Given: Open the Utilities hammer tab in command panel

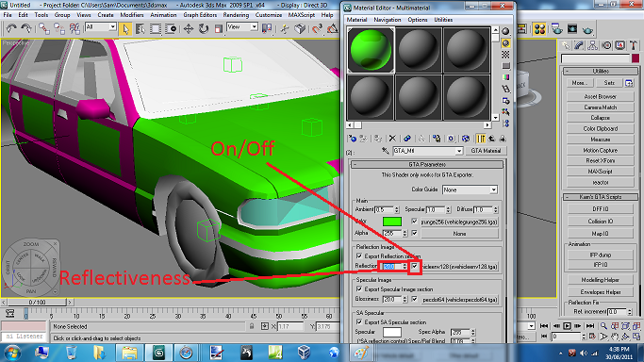Looking at the screenshot, I should coord(634,45).
